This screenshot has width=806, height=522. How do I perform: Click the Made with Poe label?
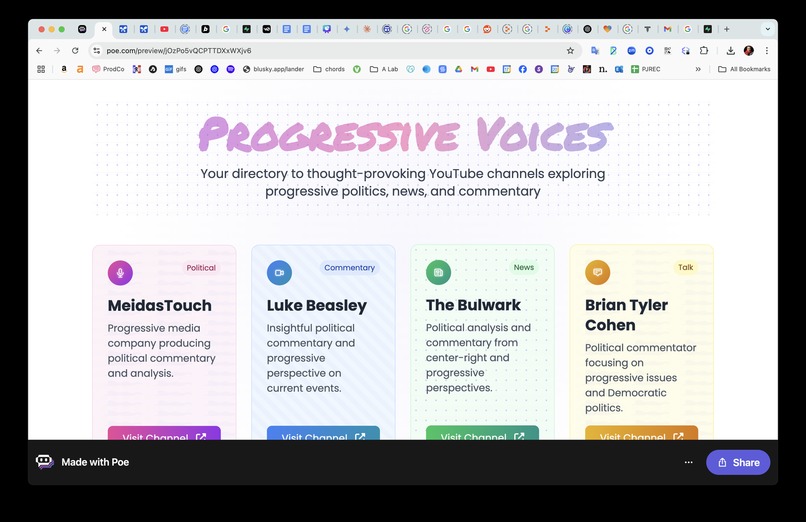(x=95, y=462)
